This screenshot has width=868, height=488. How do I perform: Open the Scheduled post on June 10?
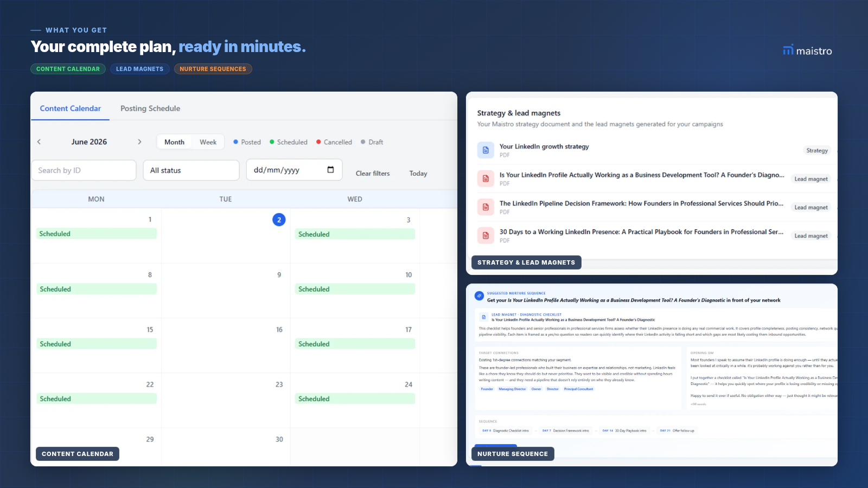point(355,289)
